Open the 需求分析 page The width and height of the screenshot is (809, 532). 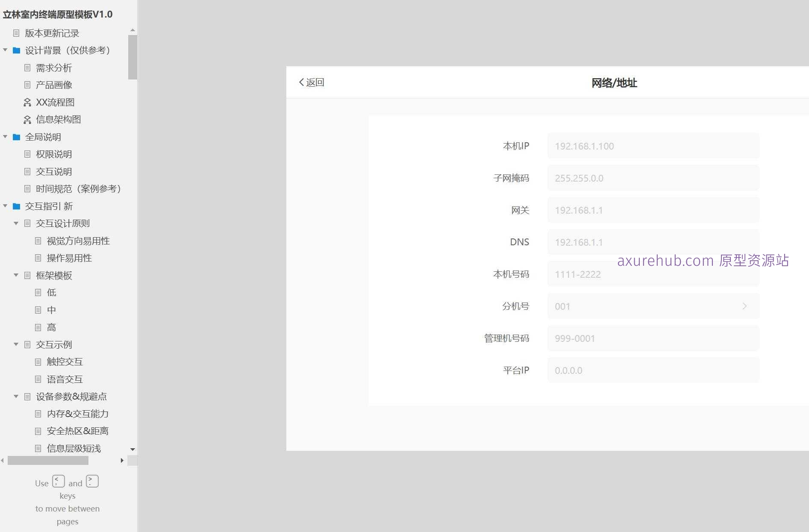coord(54,68)
